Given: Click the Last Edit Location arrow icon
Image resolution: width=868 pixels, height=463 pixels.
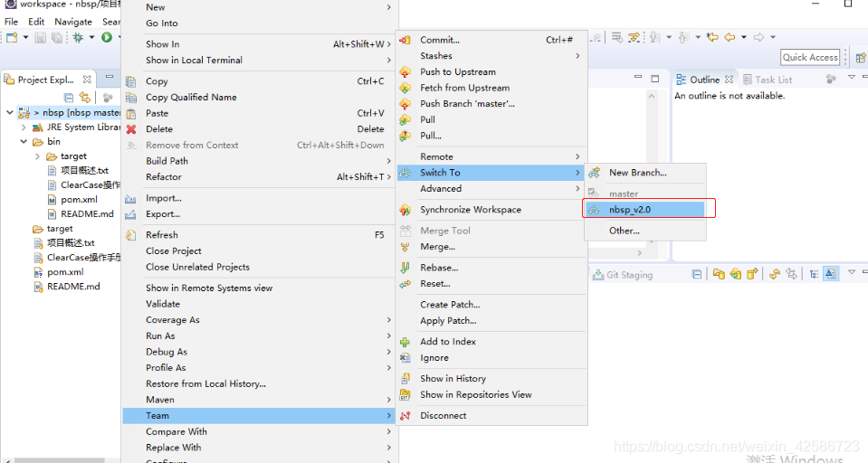Looking at the screenshot, I should [x=712, y=37].
